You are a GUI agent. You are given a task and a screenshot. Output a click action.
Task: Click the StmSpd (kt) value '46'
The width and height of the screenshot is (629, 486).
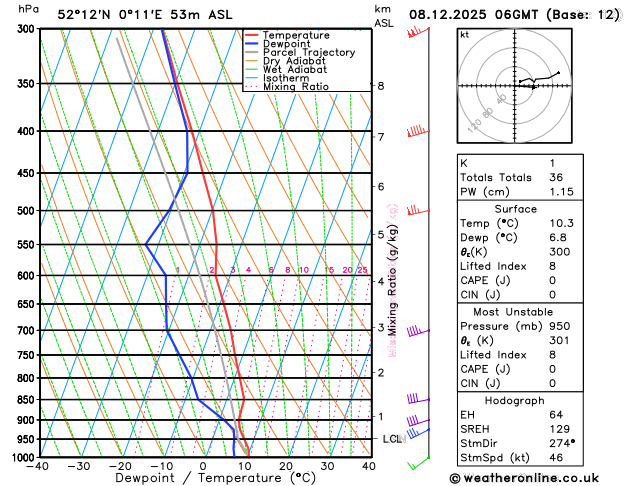click(x=556, y=458)
